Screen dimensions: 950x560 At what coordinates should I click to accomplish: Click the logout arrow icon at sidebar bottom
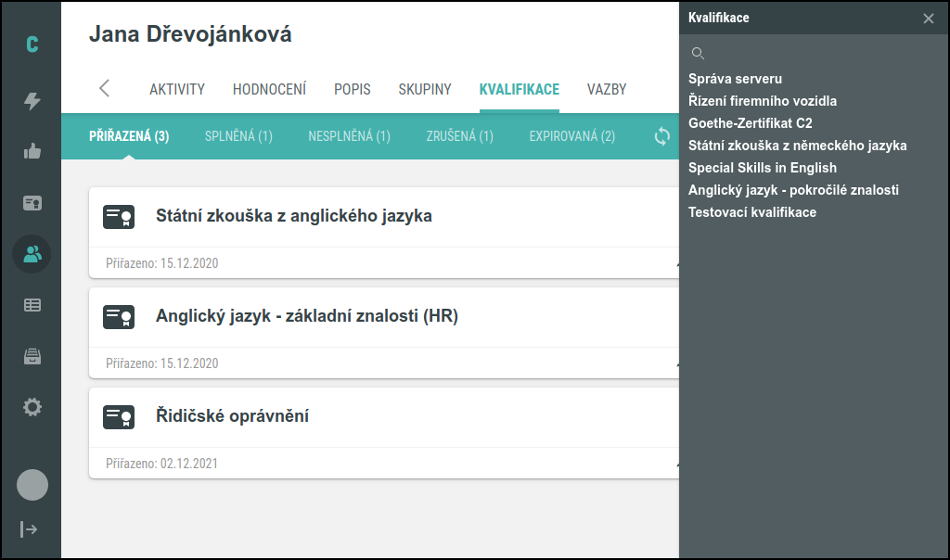(x=31, y=529)
